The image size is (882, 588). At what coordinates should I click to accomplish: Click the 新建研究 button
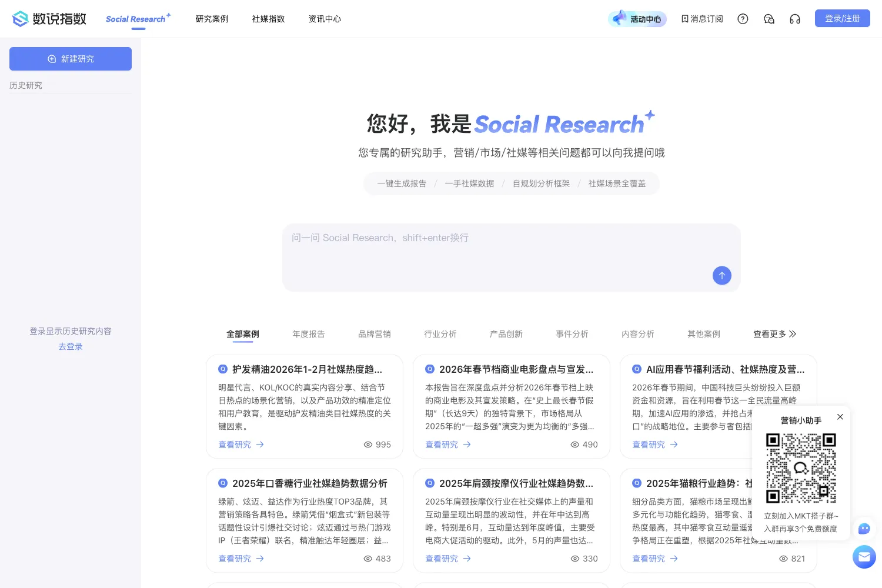click(71, 59)
